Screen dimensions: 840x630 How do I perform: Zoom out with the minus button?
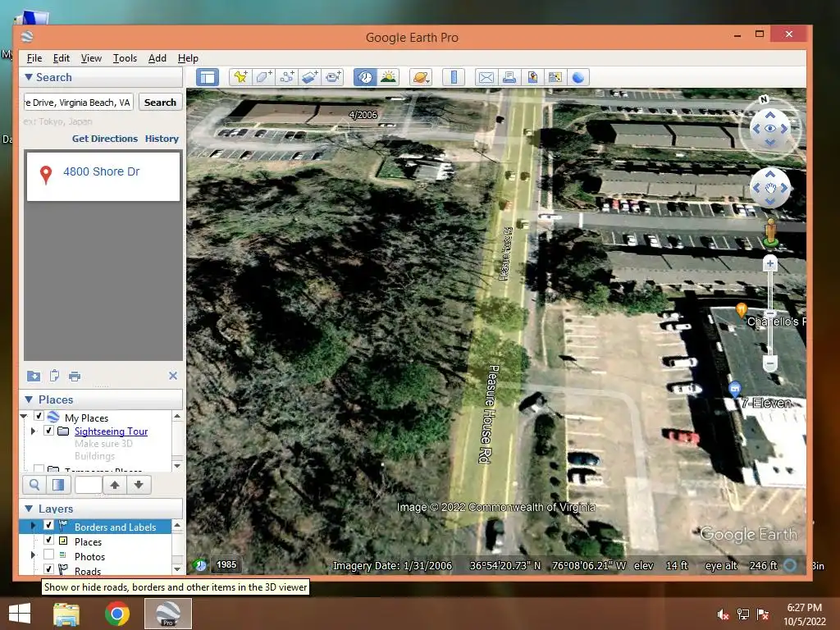pos(769,363)
